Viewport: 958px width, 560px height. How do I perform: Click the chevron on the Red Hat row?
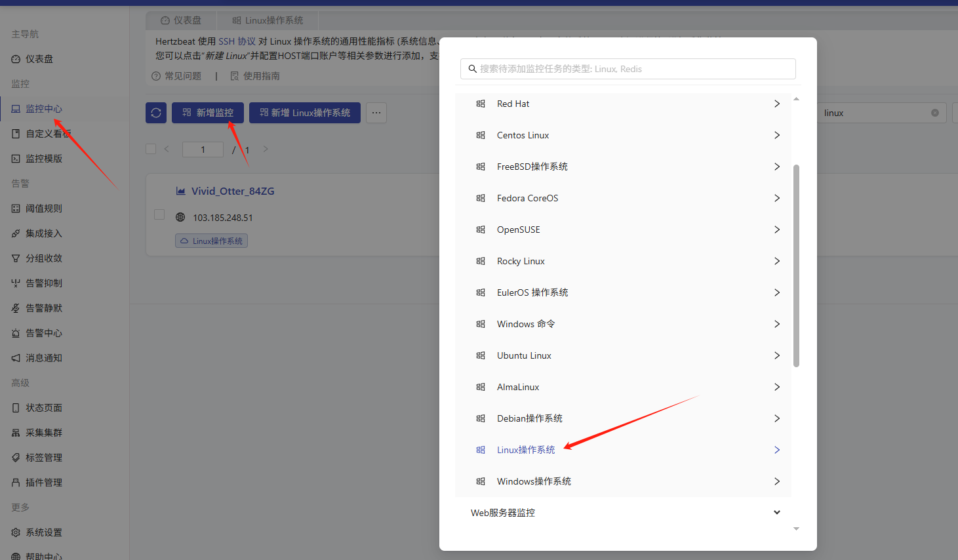point(777,104)
